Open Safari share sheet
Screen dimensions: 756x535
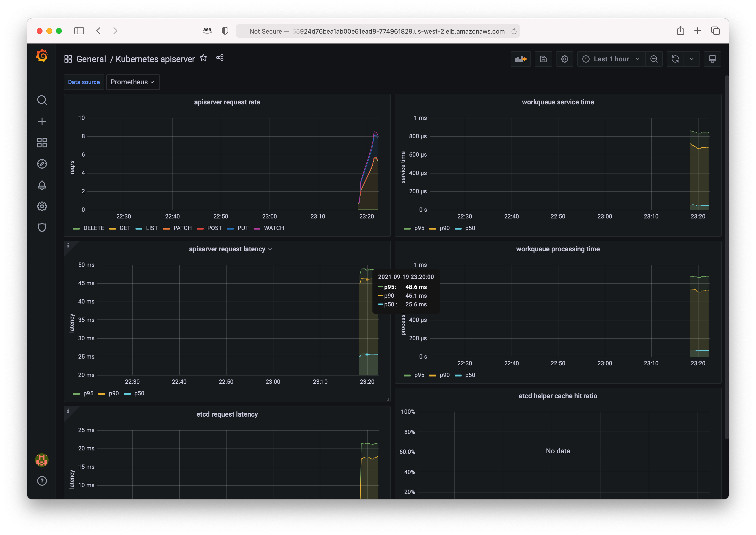click(x=681, y=31)
